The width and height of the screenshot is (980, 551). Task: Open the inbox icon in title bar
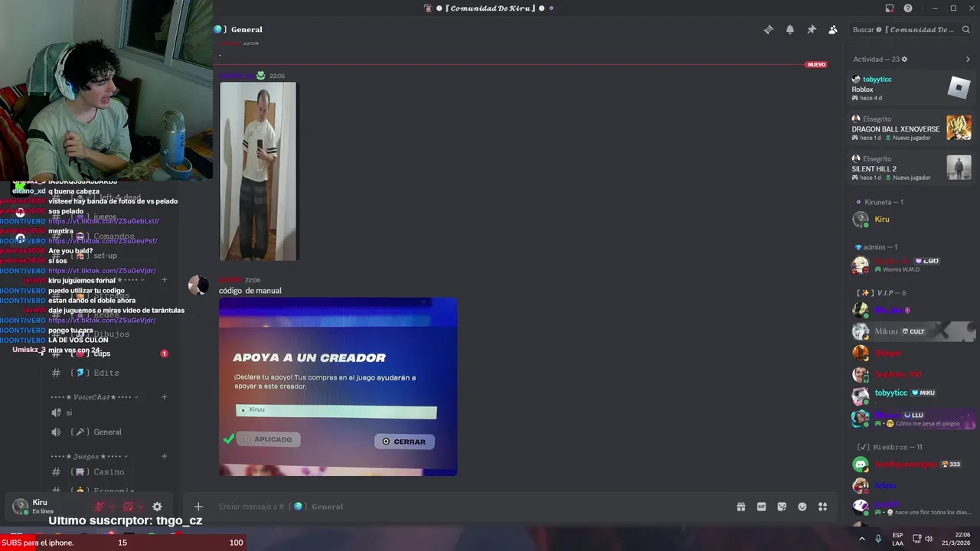[890, 8]
